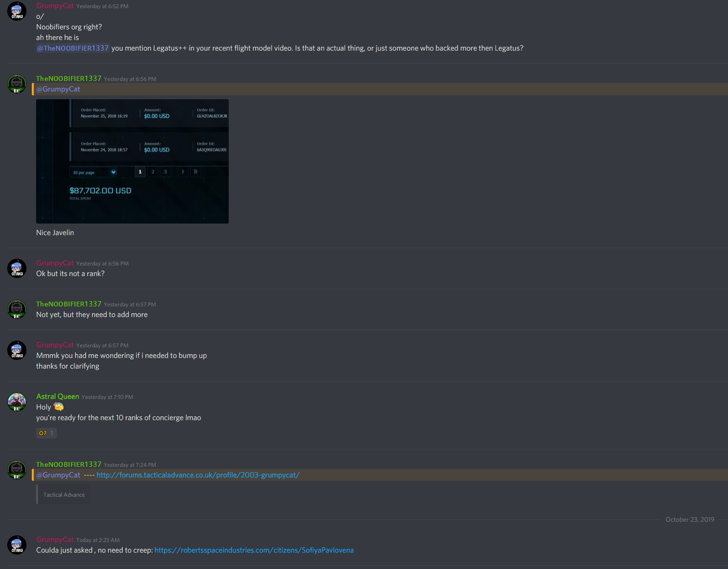Click GrumpyCat's avatar on the 2:23 AM message
The width and height of the screenshot is (728, 569).
[17, 545]
